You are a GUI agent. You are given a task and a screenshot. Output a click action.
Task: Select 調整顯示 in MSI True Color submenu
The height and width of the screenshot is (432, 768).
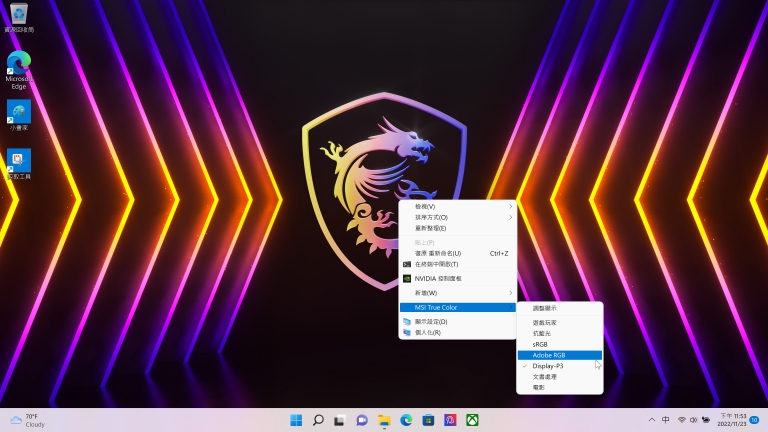pyautogui.click(x=560, y=309)
